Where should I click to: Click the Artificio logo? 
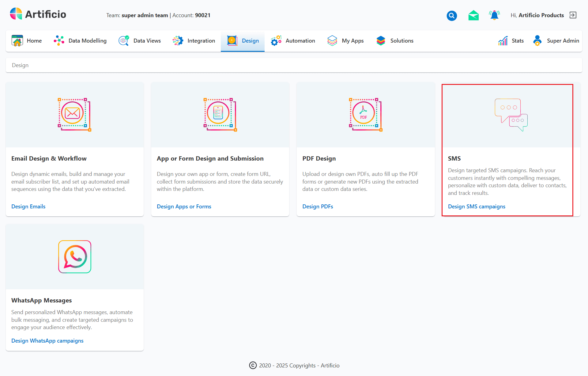click(x=38, y=14)
